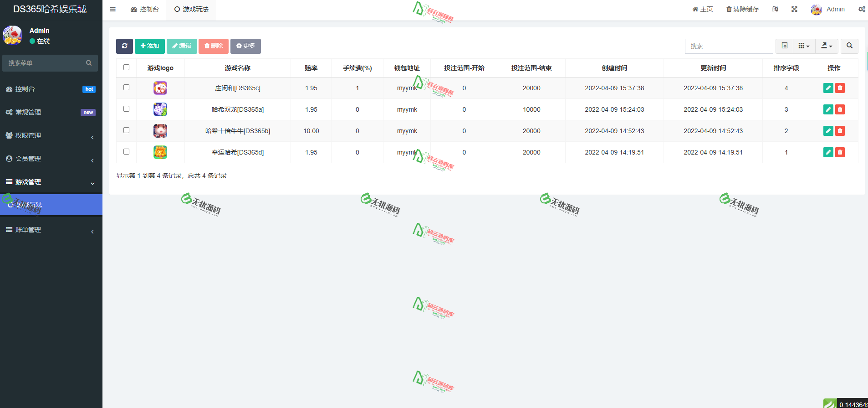The height and width of the screenshot is (408, 868).
Task: Click the table 搜索 input field
Action: coord(728,46)
